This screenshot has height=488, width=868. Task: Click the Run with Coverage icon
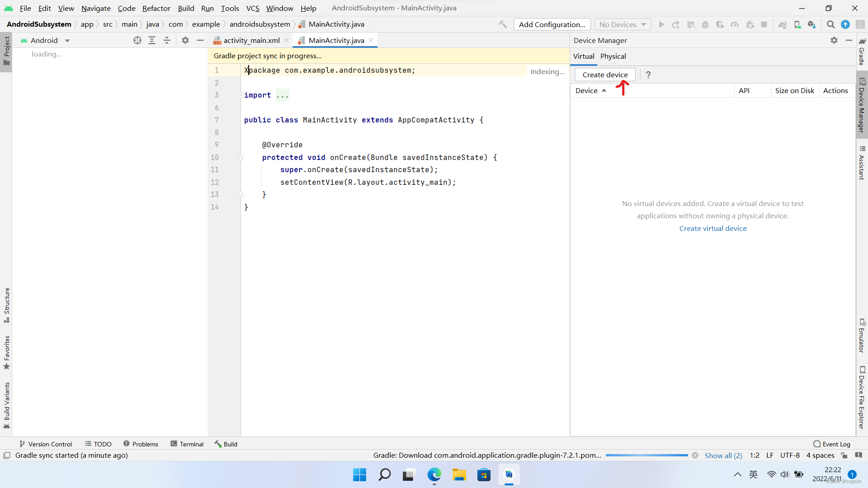tap(720, 24)
